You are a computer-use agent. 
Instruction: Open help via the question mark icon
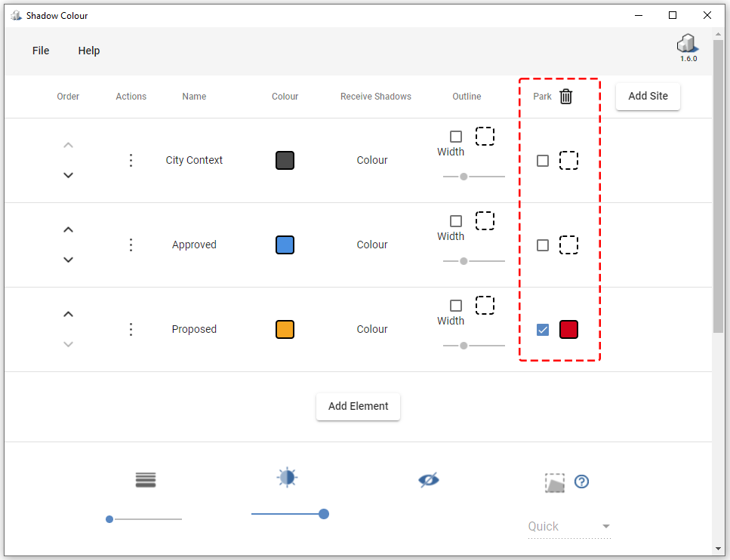coord(581,482)
